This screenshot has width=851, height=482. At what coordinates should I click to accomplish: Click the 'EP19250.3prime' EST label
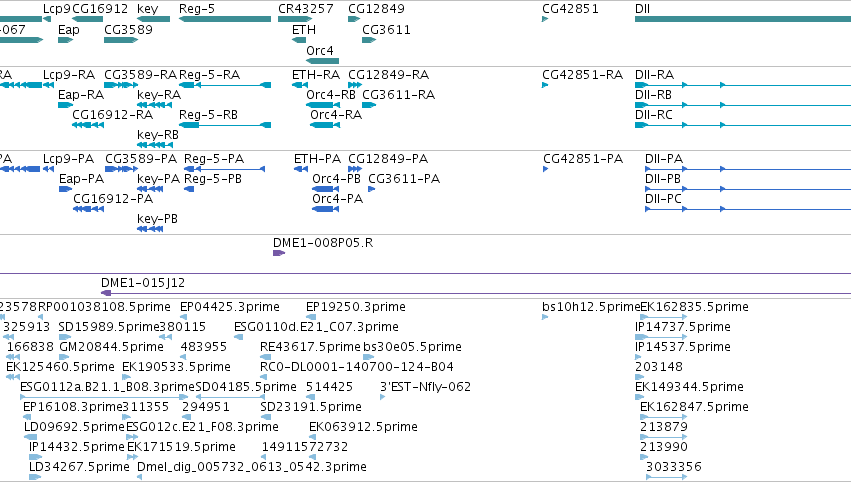pyautogui.click(x=356, y=307)
